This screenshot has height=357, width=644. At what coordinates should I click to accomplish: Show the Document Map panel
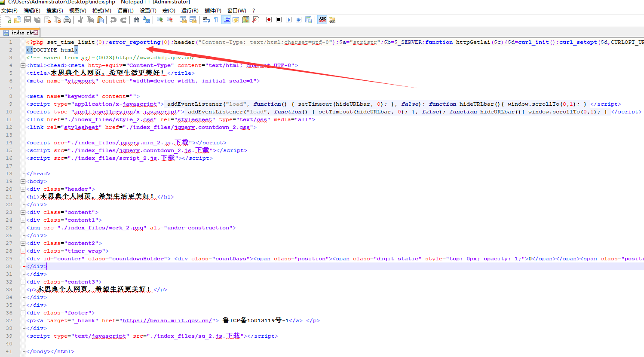click(x=246, y=20)
